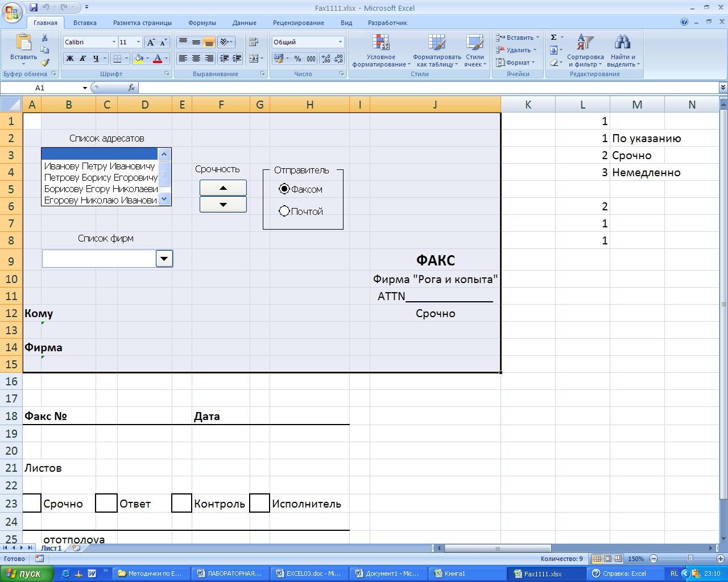
Task: Open the font size 11 dropdown
Action: pyautogui.click(x=138, y=42)
